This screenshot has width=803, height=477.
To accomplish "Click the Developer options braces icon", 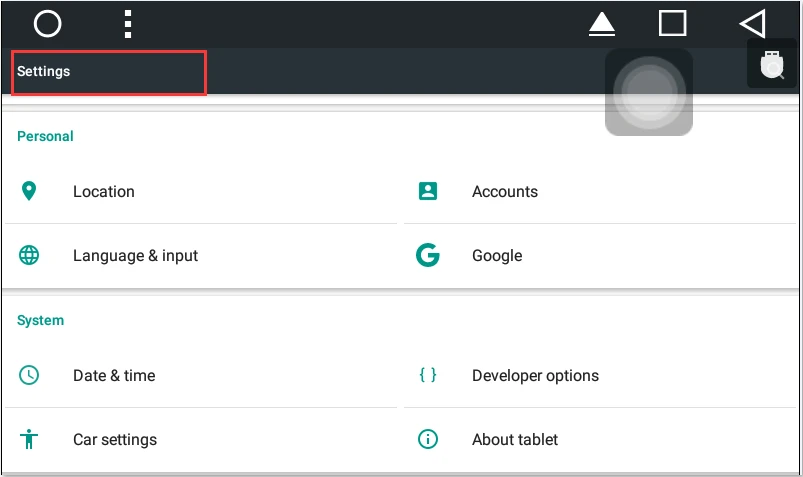I will point(428,375).
